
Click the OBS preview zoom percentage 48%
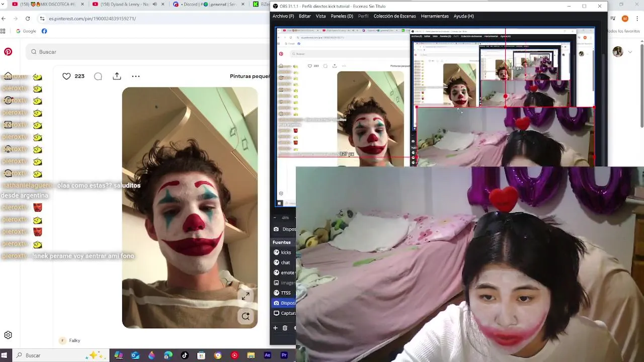(285, 218)
